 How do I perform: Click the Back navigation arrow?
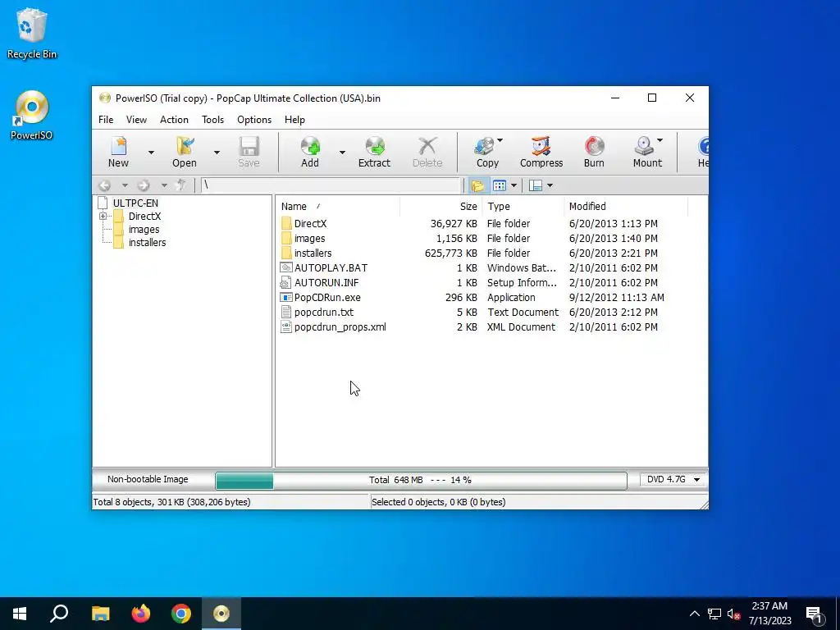[x=104, y=185]
